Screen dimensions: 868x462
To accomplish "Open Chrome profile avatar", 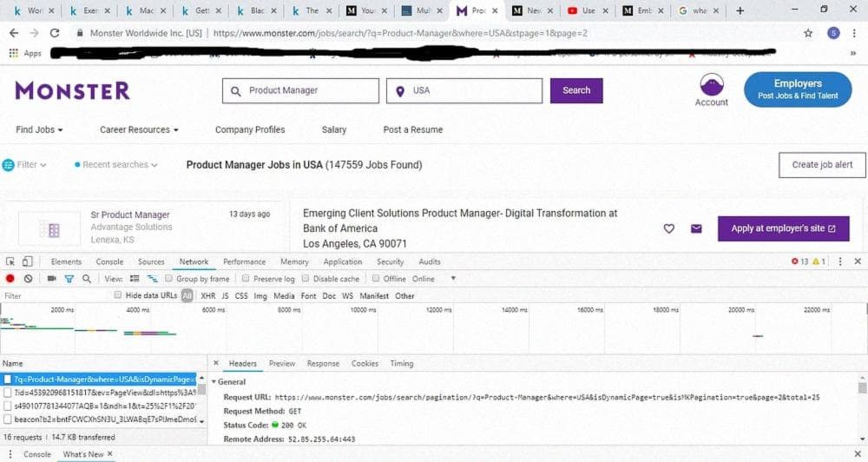I will click(x=833, y=33).
